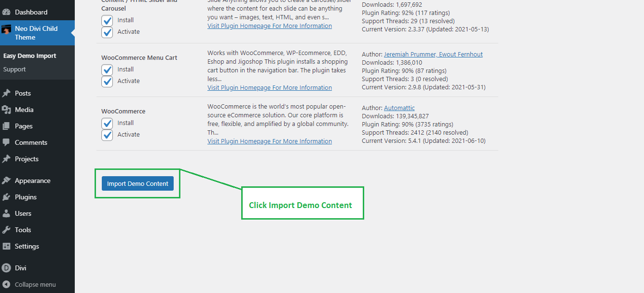Click the Pages icon in sidebar
This screenshot has width=644, height=293.
click(6, 126)
